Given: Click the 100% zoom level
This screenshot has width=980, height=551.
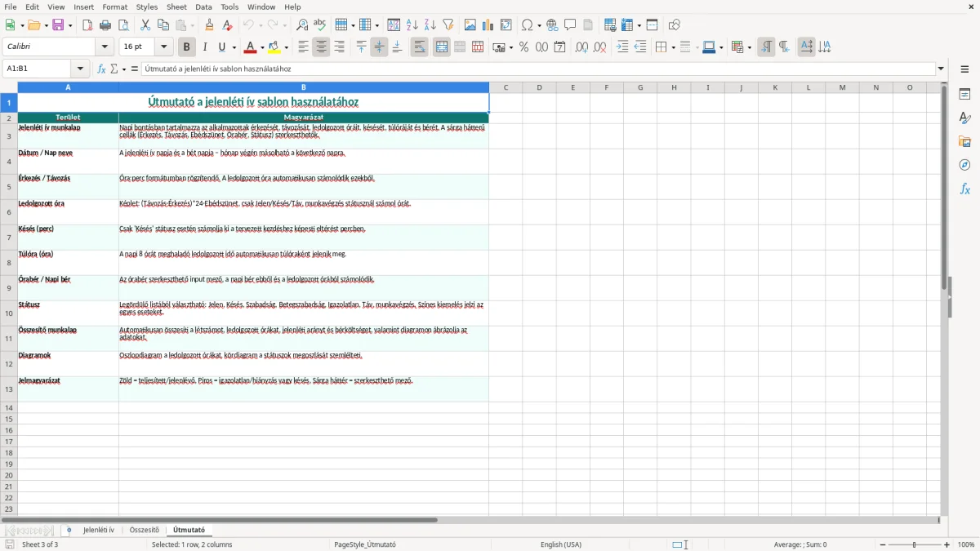Looking at the screenshot, I should coord(966,544).
